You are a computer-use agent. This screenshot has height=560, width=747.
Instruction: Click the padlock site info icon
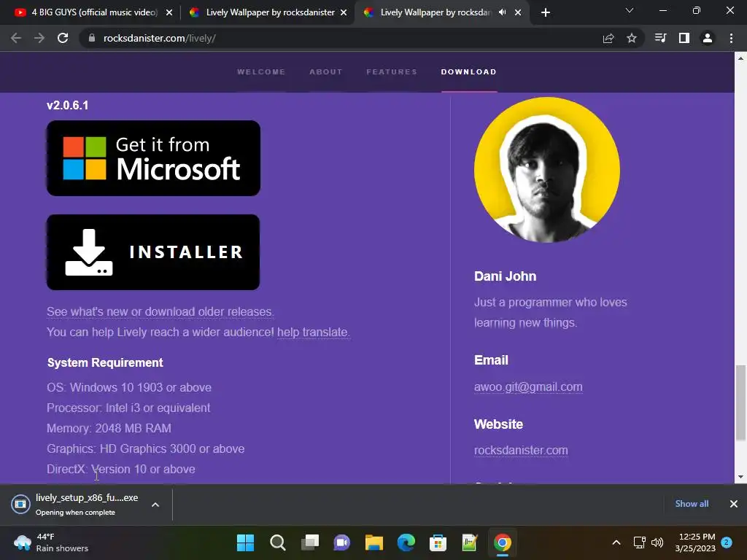pyautogui.click(x=91, y=38)
